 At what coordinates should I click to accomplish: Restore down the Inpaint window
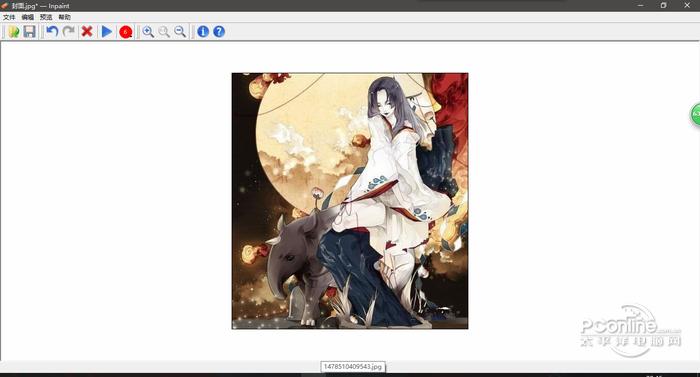[663, 5]
